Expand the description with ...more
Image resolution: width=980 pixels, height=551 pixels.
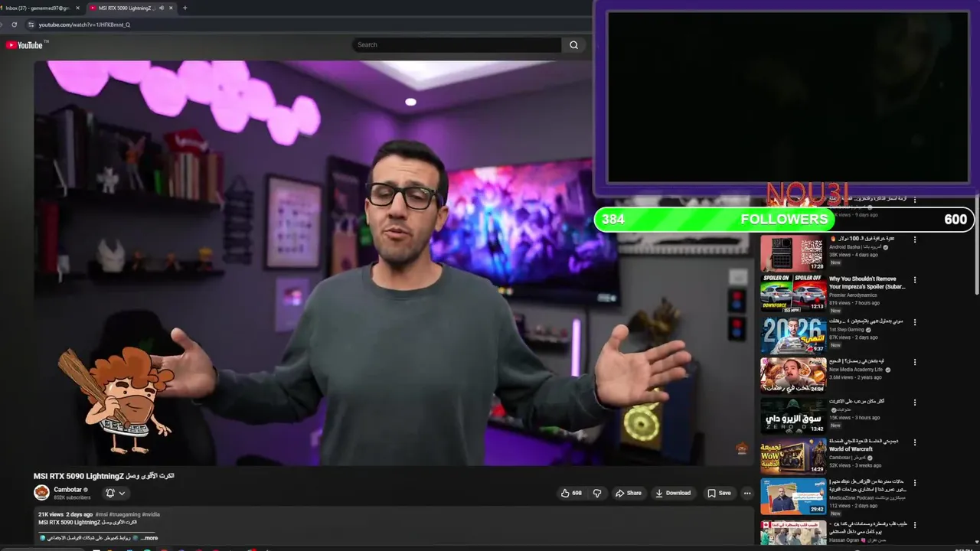coord(150,538)
